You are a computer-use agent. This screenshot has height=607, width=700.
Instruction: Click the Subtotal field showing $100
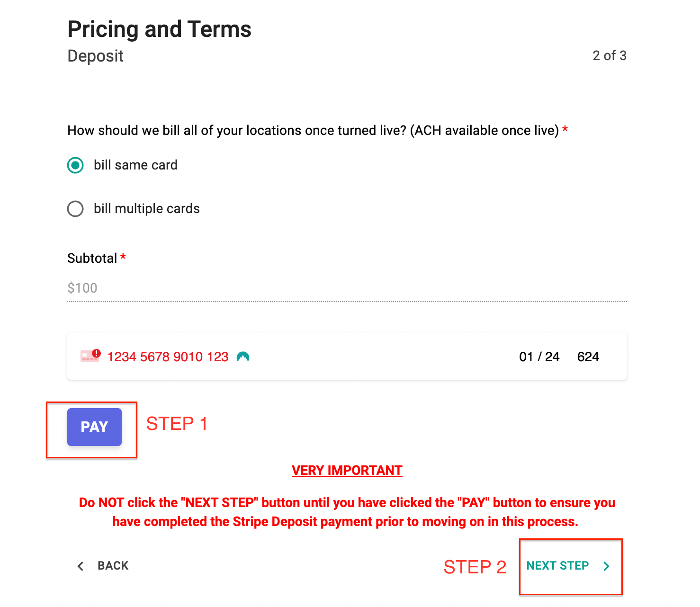tap(347, 288)
